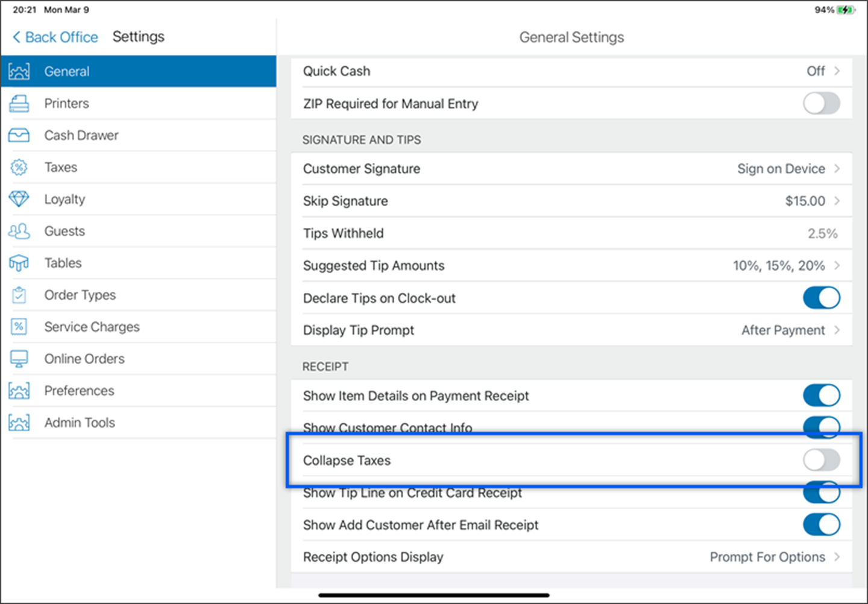The image size is (868, 604).
Task: Turn off Declare Tips on Clock-out
Action: [x=821, y=298]
